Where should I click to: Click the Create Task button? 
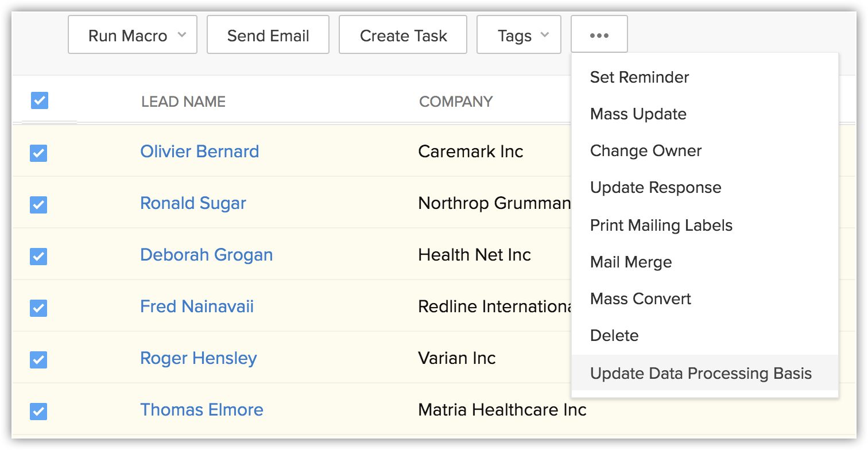[x=403, y=35]
